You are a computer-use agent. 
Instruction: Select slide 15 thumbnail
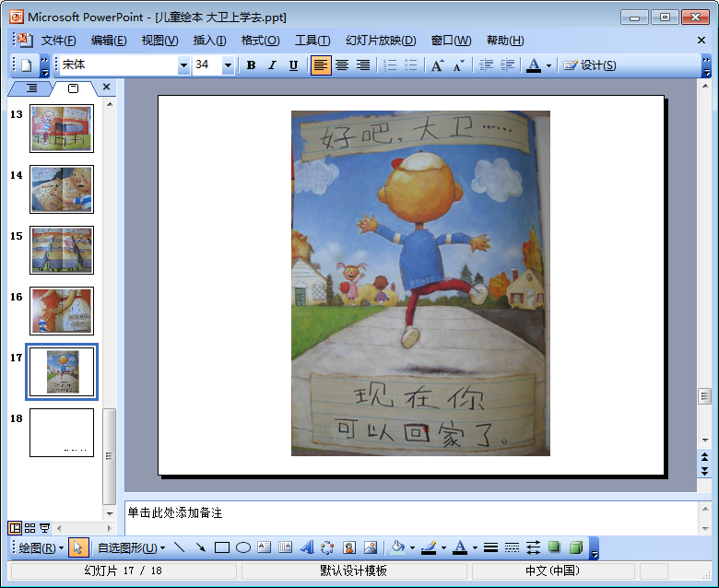pyautogui.click(x=62, y=251)
